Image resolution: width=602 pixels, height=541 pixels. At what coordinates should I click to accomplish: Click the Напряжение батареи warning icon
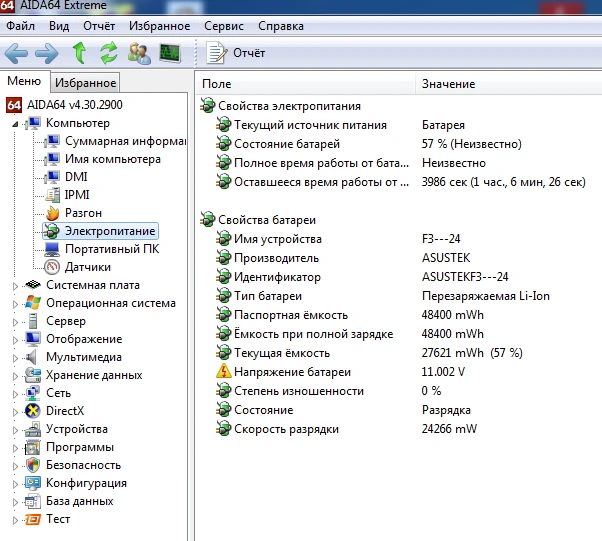pyautogui.click(x=223, y=372)
